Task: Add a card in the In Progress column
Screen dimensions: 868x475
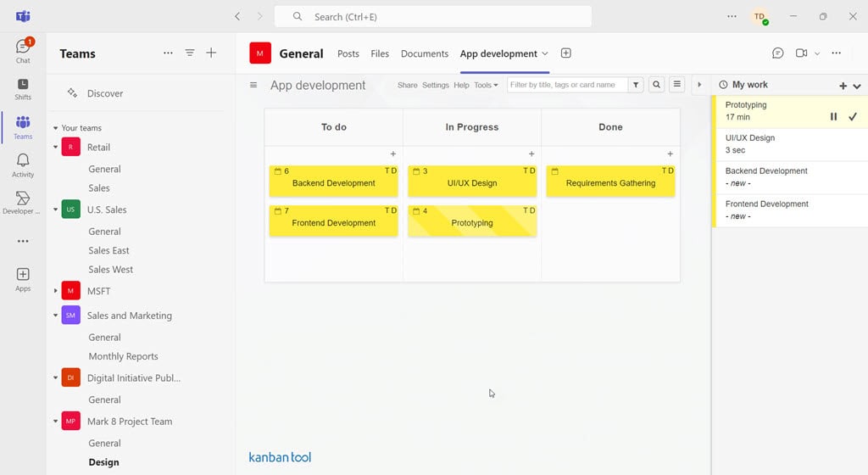Action: point(531,154)
